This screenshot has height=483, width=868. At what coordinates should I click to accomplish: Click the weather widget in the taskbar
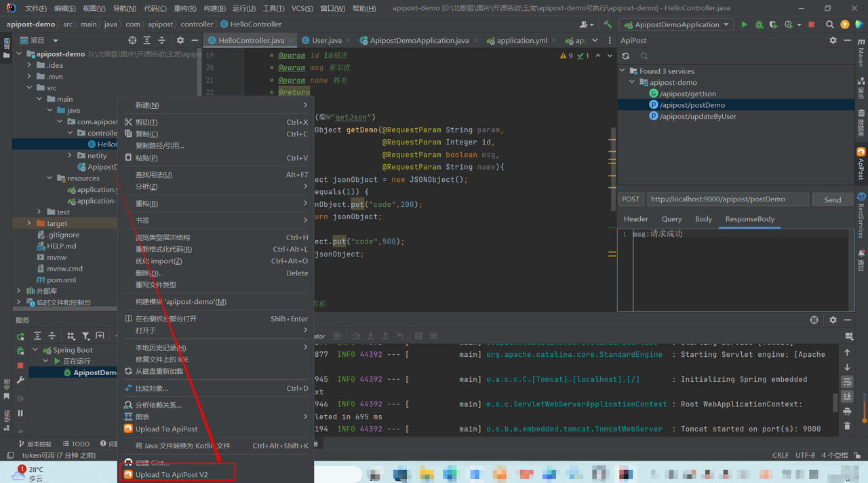[x=28, y=473]
